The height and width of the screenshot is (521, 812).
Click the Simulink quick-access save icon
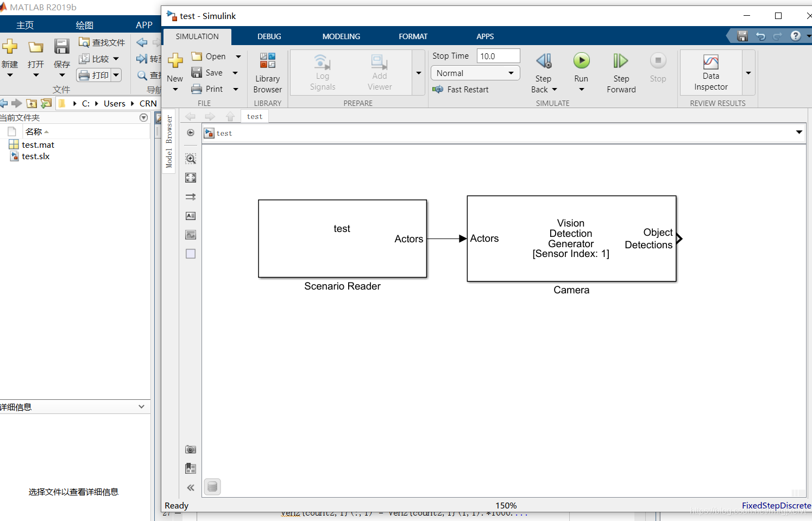click(742, 36)
